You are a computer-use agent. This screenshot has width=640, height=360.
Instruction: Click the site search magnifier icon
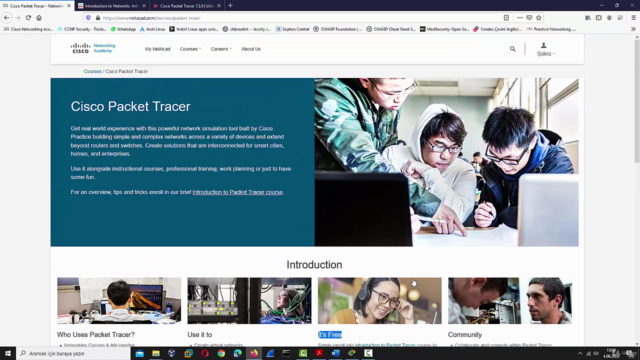tap(513, 49)
